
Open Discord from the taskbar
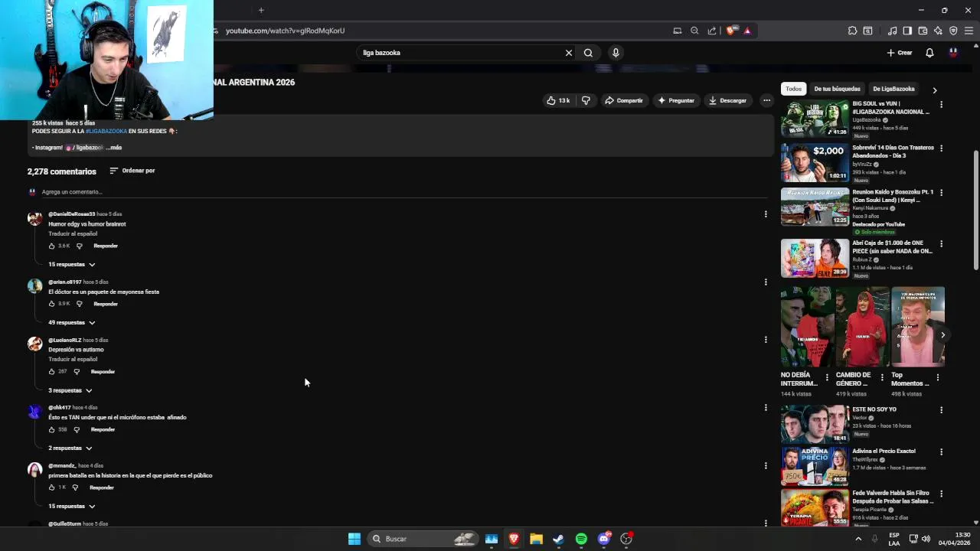coord(604,539)
